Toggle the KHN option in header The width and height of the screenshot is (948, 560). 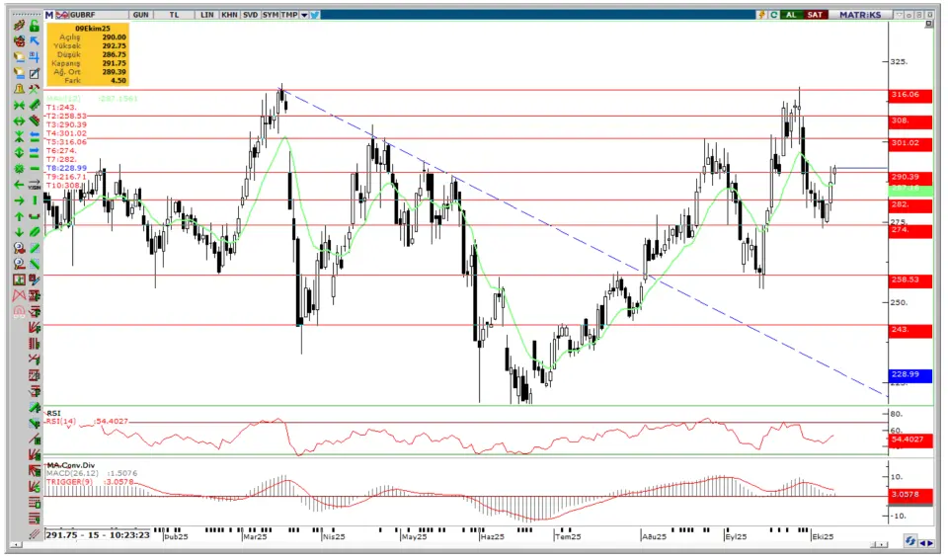pyautogui.click(x=229, y=15)
